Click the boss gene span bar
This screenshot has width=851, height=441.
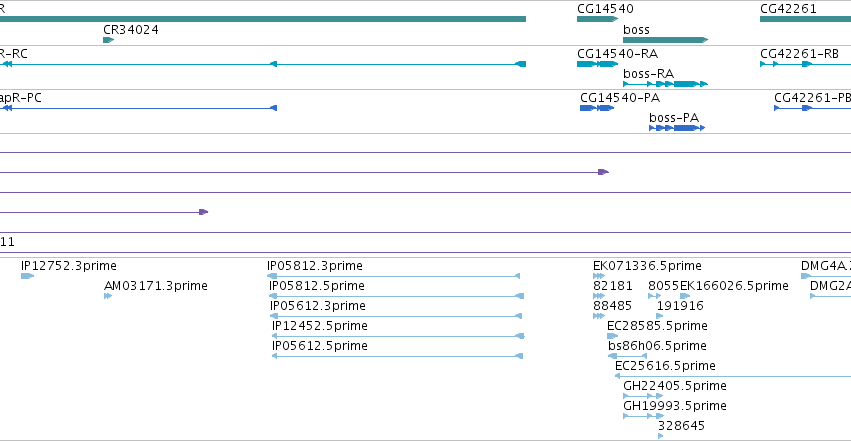coord(665,40)
